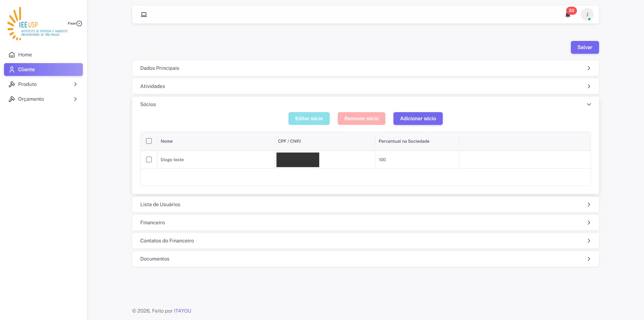Sort by the CPF / CNPJ column header

325,141
